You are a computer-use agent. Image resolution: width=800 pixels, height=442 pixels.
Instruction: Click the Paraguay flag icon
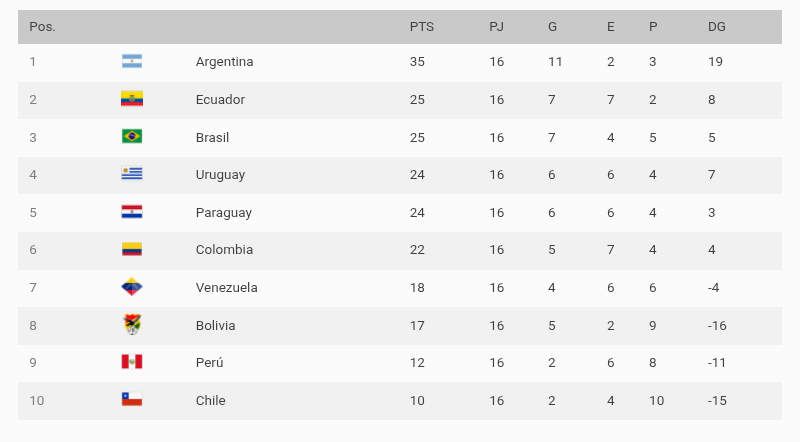pos(132,212)
